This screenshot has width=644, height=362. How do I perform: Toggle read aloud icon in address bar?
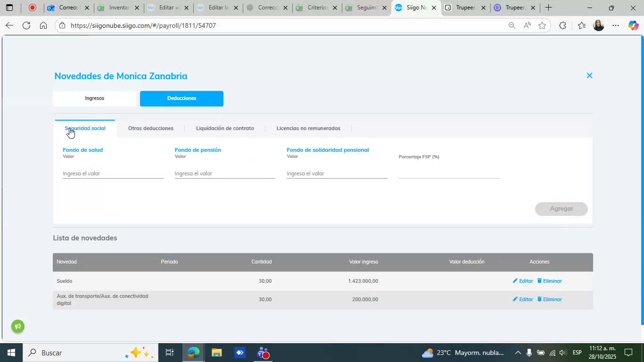coord(527,25)
